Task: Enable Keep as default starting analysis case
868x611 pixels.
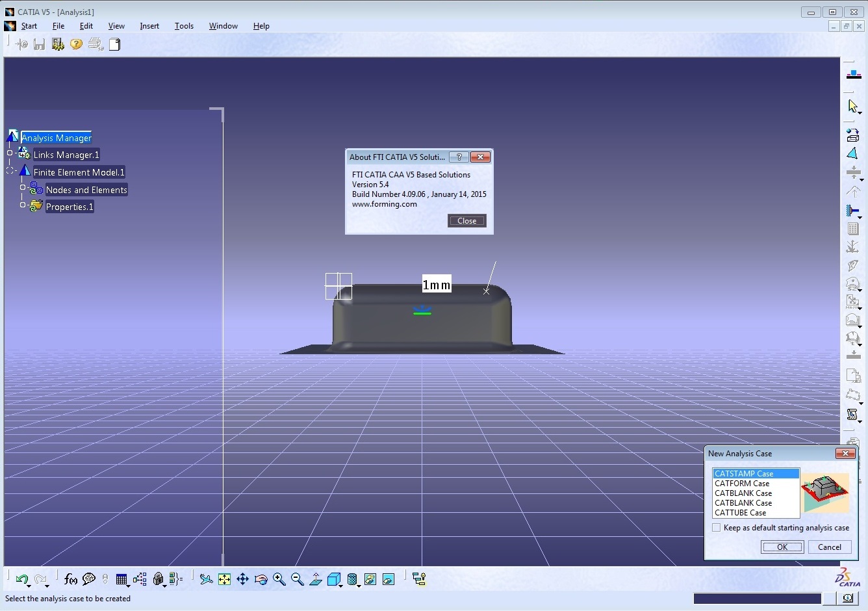Action: tap(716, 528)
